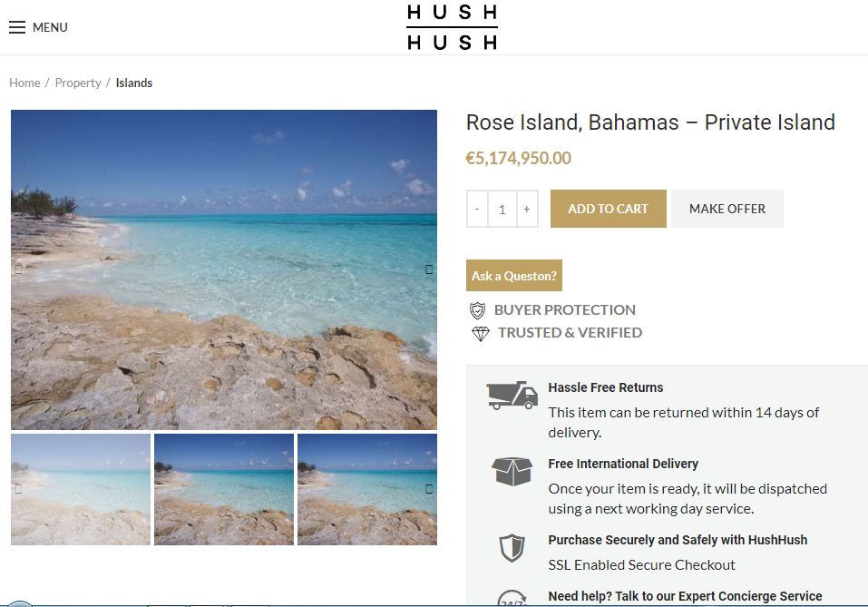Show next image in main gallery
868x607 pixels.
429,269
